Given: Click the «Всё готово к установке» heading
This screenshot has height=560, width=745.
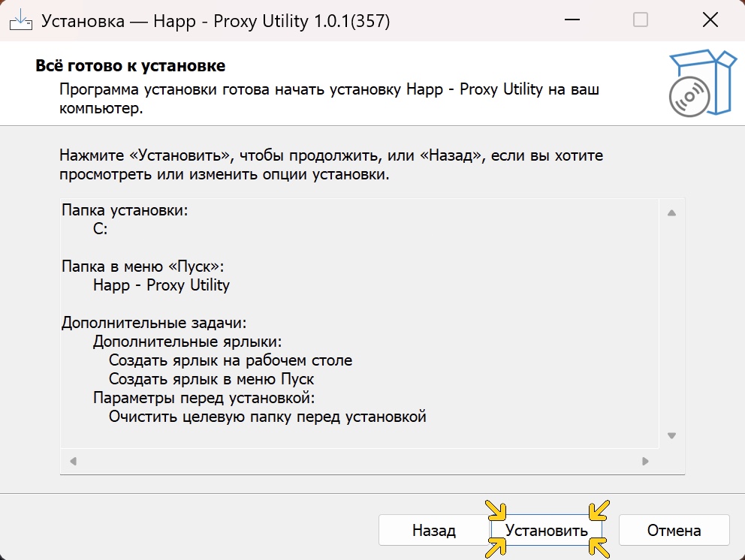Looking at the screenshot, I should (x=130, y=66).
